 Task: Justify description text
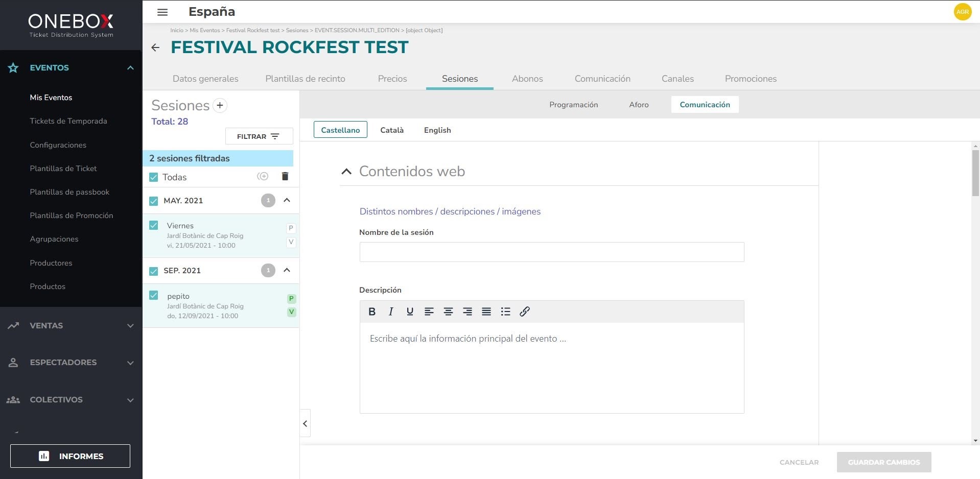click(x=486, y=312)
